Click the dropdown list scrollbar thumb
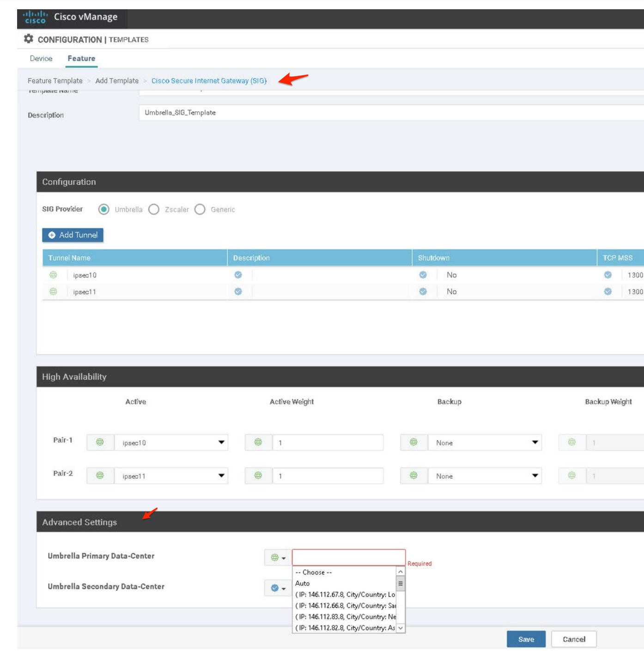The image size is (644, 657). pyautogui.click(x=401, y=584)
